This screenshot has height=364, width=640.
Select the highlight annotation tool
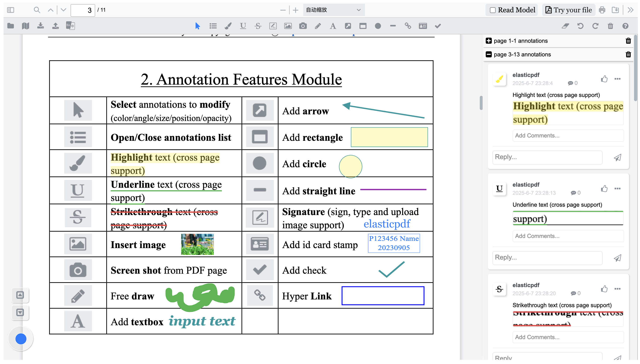tap(228, 26)
